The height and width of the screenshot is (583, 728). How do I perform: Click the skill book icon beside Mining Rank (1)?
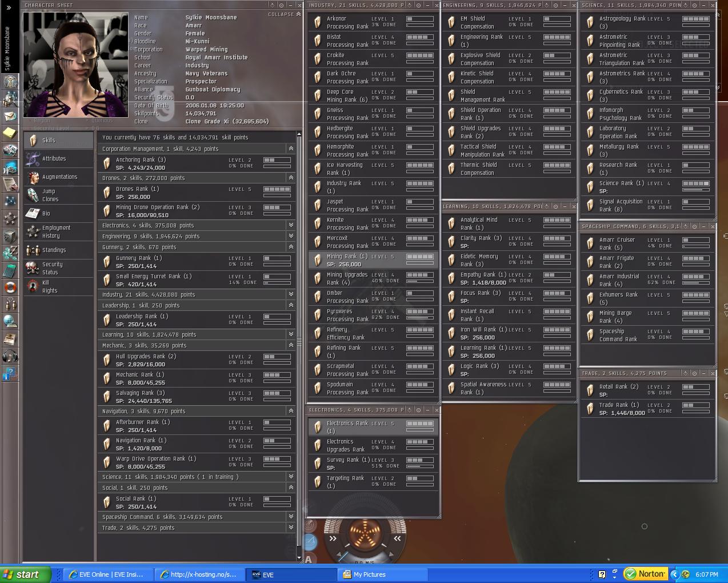coord(317,260)
